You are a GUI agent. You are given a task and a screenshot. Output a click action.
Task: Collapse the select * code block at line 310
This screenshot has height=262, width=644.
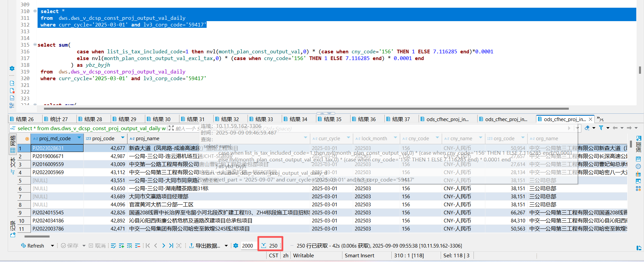[x=35, y=11]
